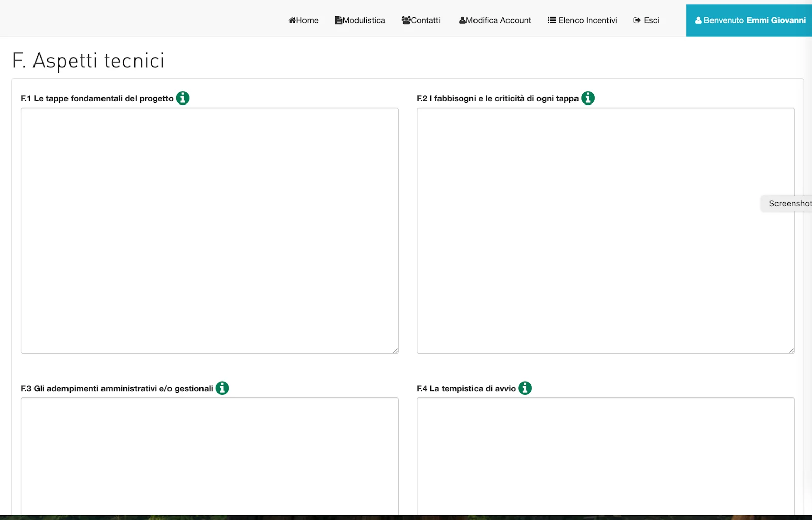
Task: Click the house icon for Home
Action: coord(292,20)
